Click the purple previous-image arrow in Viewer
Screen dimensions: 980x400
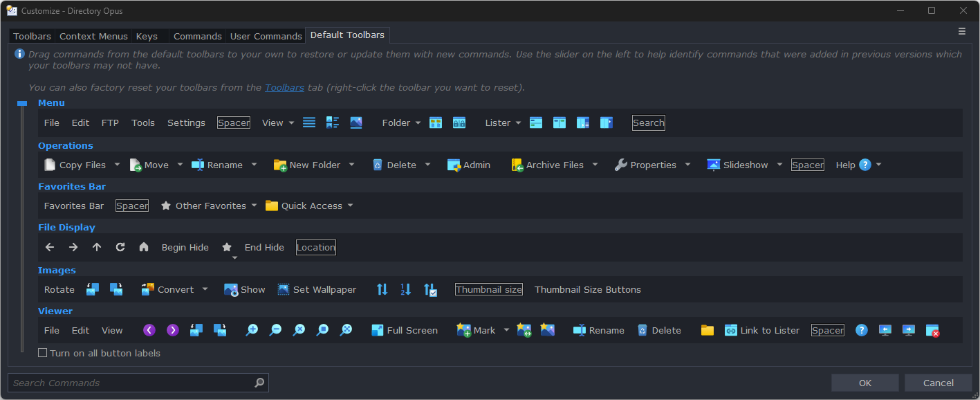click(149, 330)
